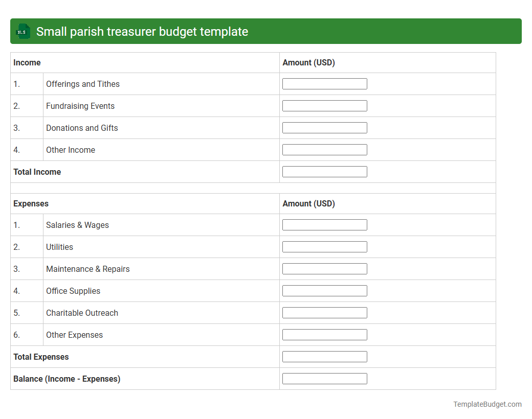This screenshot has height=419, width=532.
Task: Click the Maintenance & Repairs amount field
Action: (324, 268)
